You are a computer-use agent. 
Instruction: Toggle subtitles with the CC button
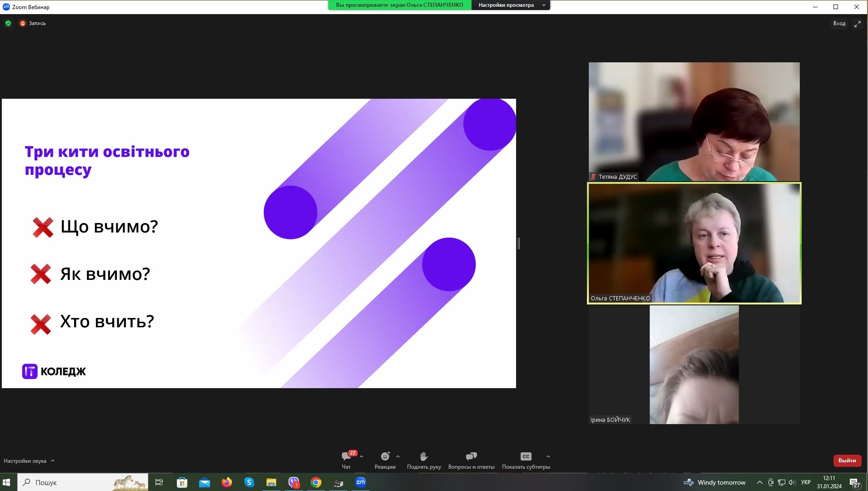coord(526,456)
